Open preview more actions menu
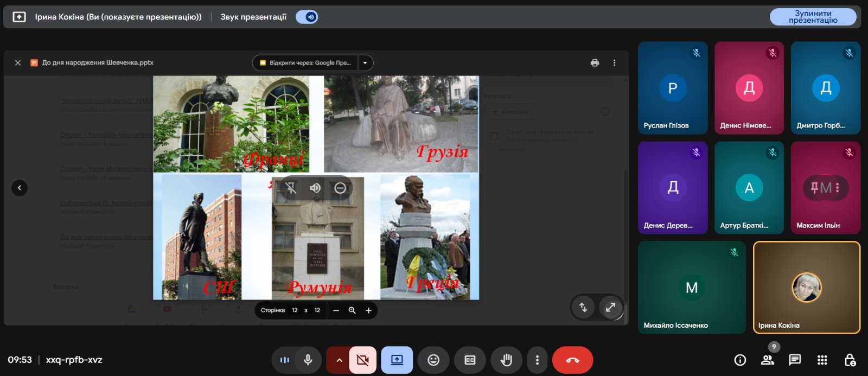 (x=614, y=63)
